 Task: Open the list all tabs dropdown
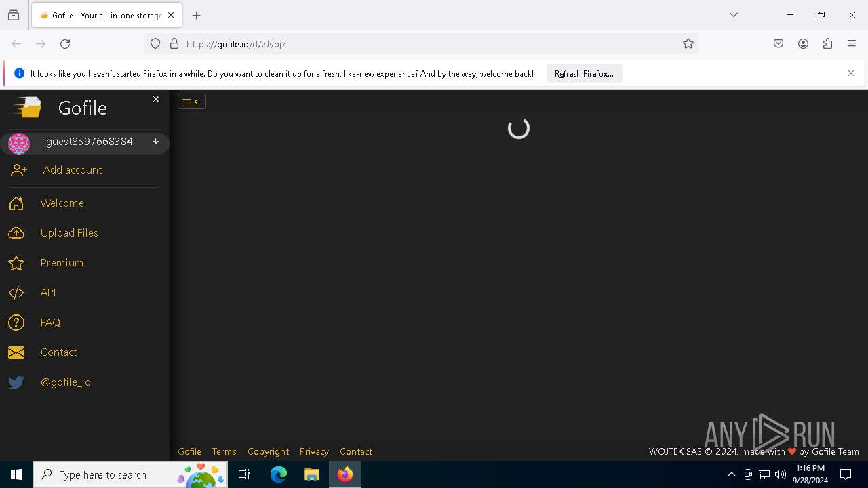pyautogui.click(x=734, y=15)
